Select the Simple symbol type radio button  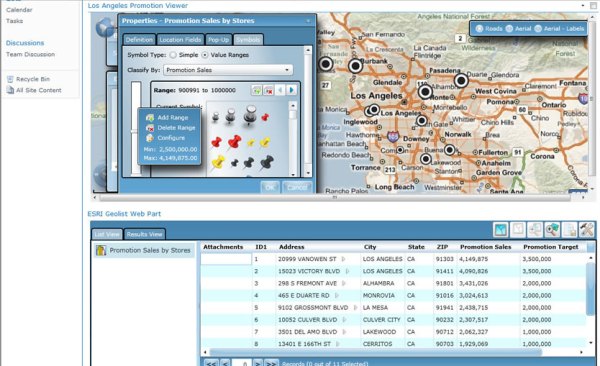point(173,55)
